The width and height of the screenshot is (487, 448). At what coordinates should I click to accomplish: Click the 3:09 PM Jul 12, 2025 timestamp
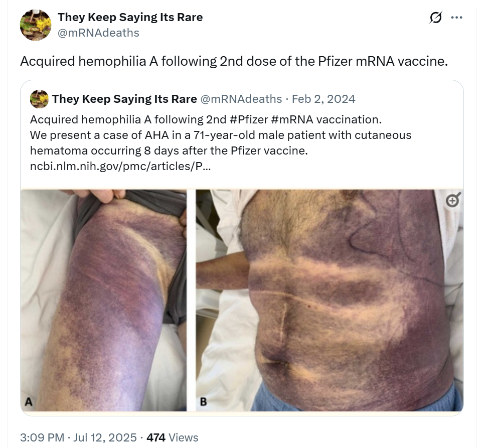click(x=78, y=437)
